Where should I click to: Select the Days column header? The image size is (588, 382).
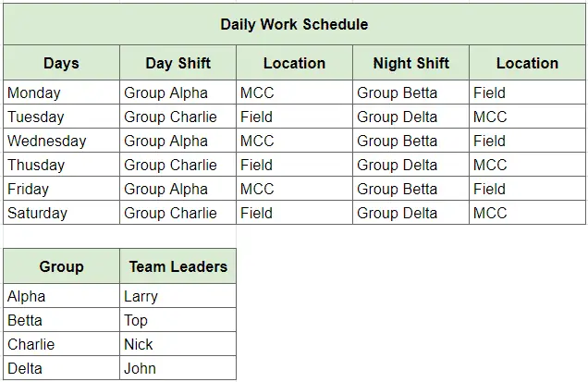(x=61, y=64)
